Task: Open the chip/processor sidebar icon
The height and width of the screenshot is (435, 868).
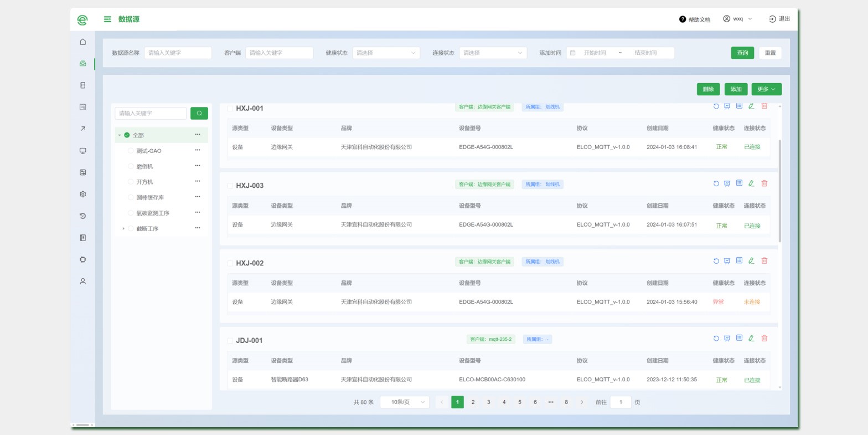Action: pos(82,259)
